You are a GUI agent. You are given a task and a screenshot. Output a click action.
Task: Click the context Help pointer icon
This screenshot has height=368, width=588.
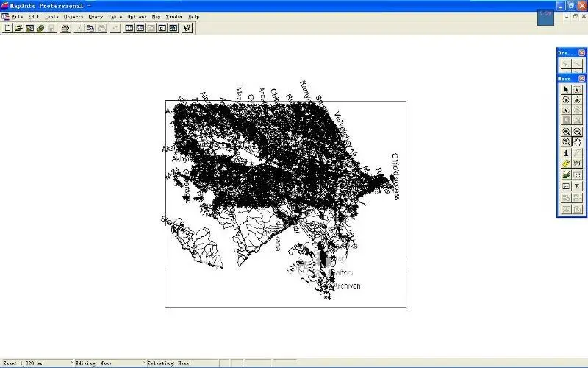[x=187, y=28]
